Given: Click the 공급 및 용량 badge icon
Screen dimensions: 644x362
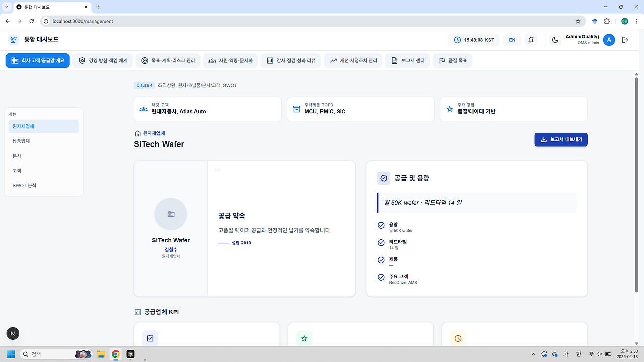Looking at the screenshot, I should tap(384, 178).
